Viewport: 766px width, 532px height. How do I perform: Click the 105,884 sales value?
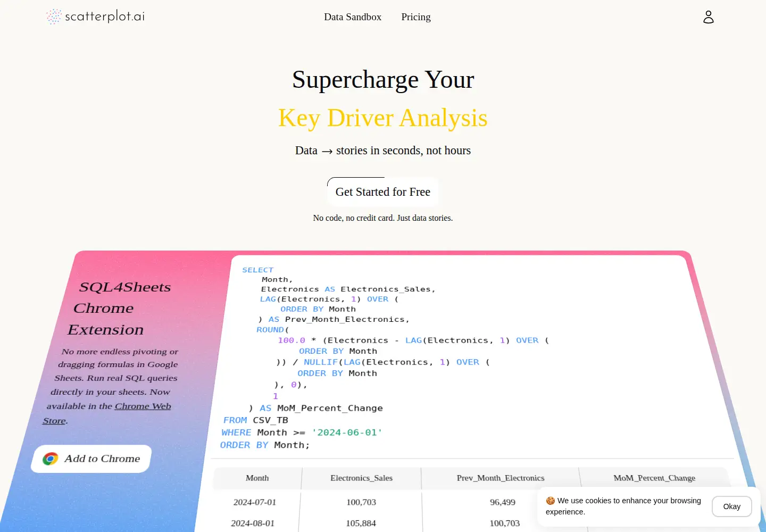pyautogui.click(x=361, y=523)
